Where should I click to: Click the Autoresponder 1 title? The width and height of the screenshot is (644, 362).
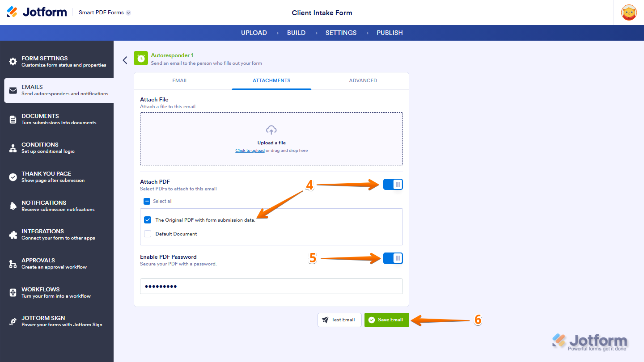click(172, 55)
